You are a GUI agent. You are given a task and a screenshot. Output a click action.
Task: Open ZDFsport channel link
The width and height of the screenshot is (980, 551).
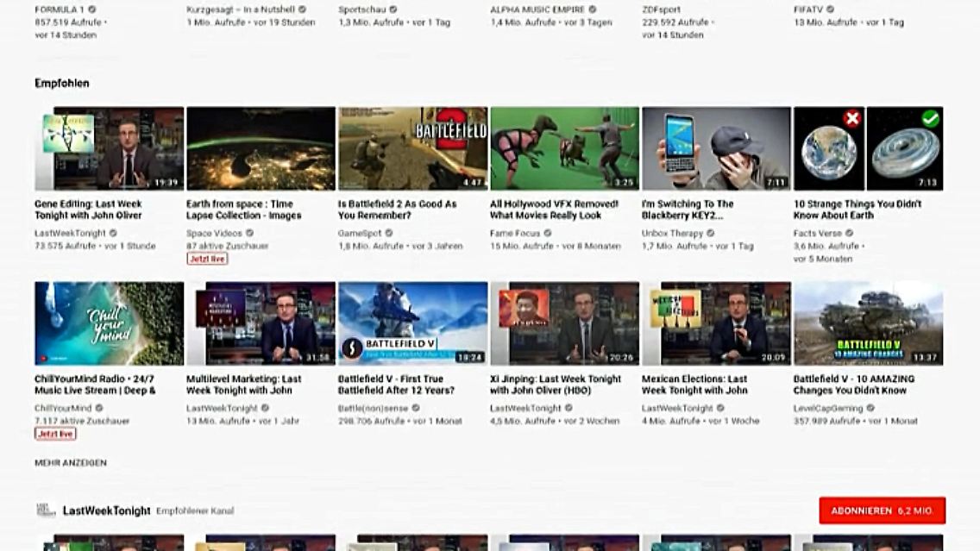[x=662, y=9]
